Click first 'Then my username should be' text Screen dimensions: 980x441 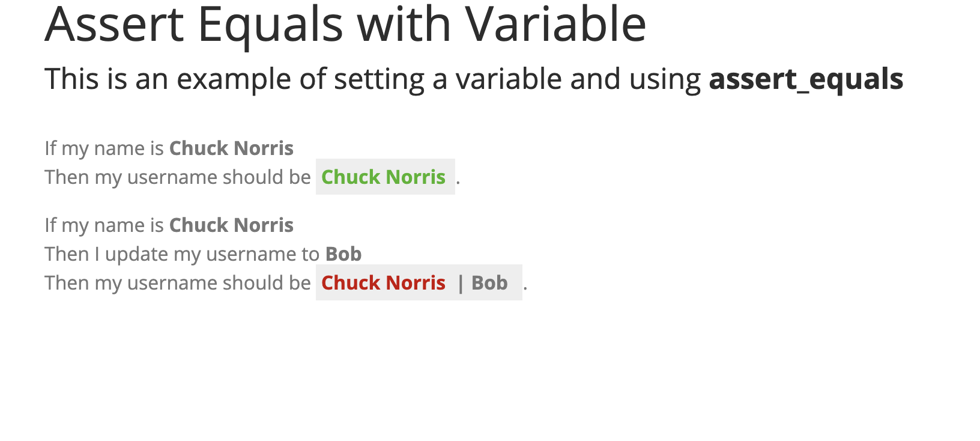[x=178, y=177]
